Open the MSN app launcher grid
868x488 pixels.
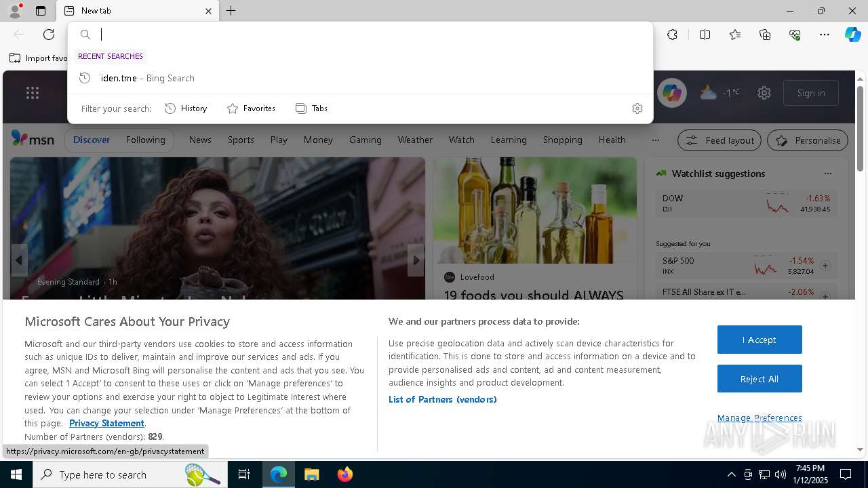coord(33,93)
